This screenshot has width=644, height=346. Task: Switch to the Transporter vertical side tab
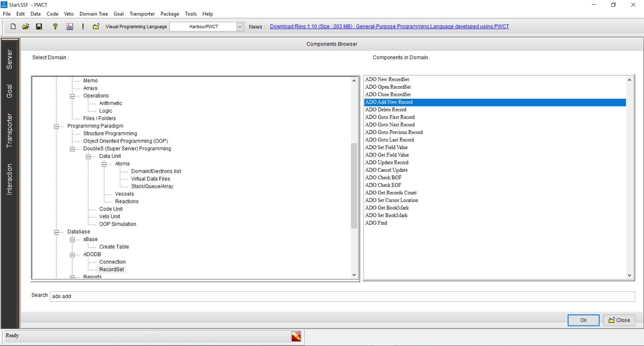click(9, 131)
